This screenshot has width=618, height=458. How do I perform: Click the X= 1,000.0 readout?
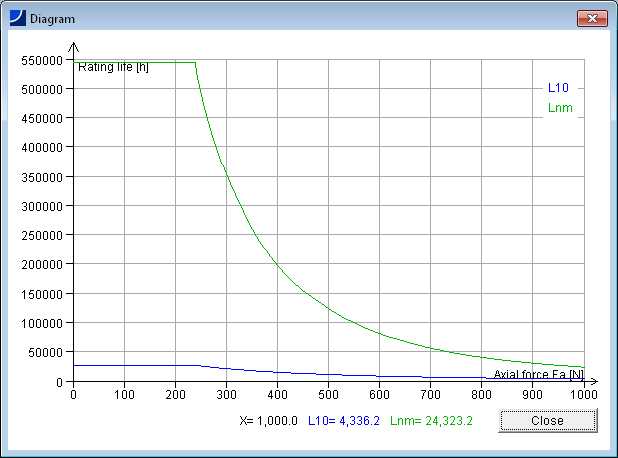coord(268,421)
